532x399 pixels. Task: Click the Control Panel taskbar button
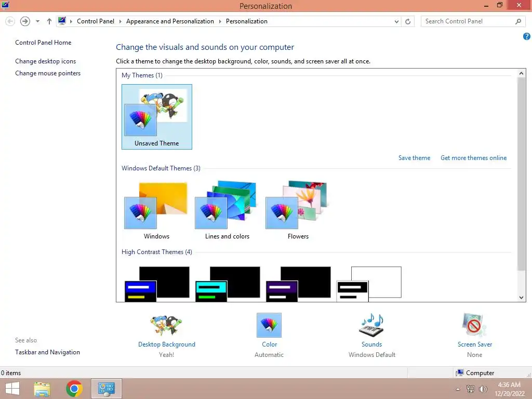pyautogui.click(x=106, y=389)
